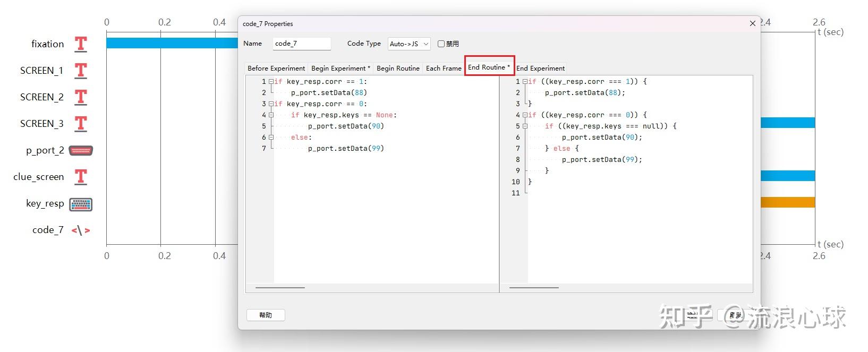Select the SCREEN_2 text component icon
The height and width of the screenshot is (352, 868).
(x=81, y=97)
